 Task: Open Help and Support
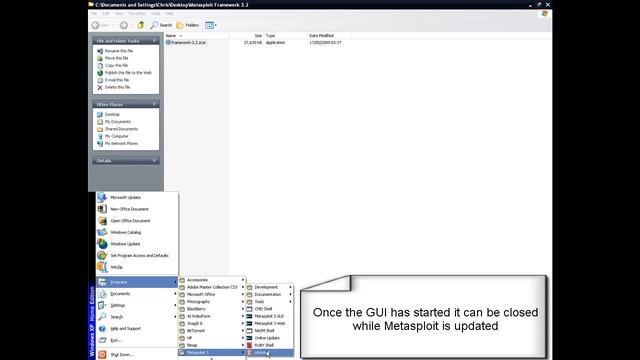coord(137,329)
